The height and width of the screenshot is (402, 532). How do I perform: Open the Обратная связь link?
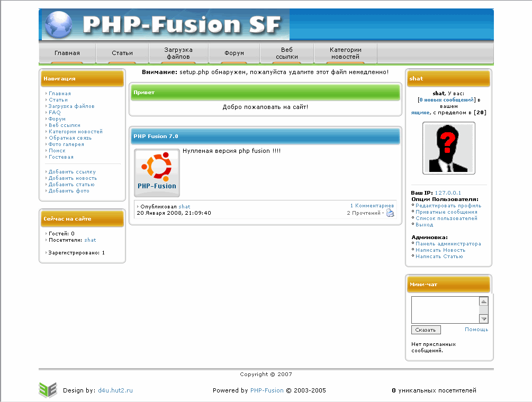pyautogui.click(x=70, y=138)
